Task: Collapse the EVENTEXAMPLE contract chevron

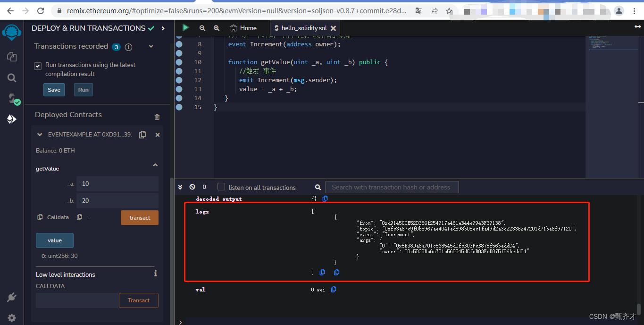Action: point(40,135)
